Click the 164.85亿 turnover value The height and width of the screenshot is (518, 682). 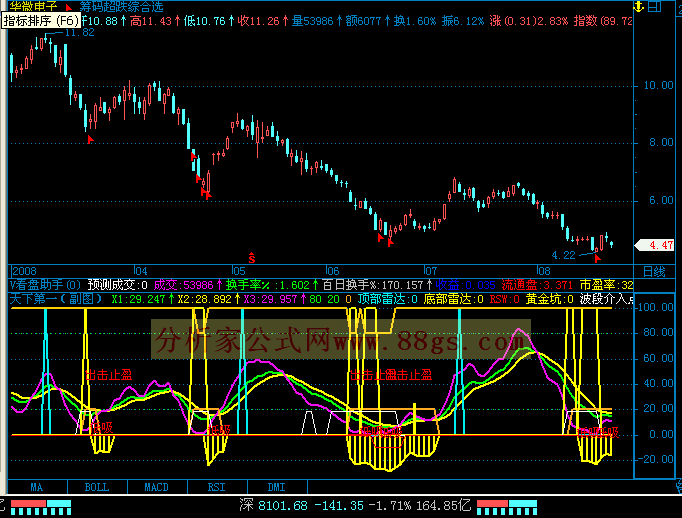[444, 505]
